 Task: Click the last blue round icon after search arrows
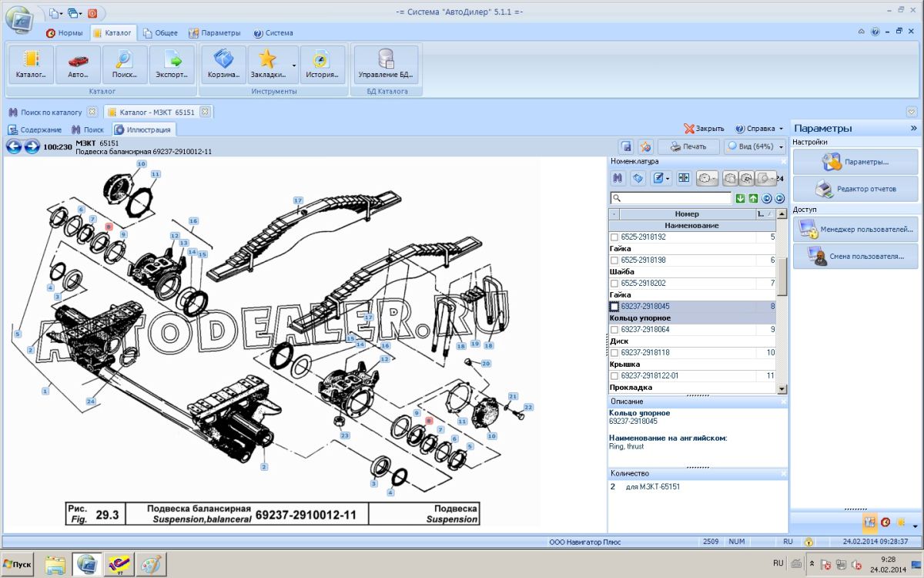779,198
